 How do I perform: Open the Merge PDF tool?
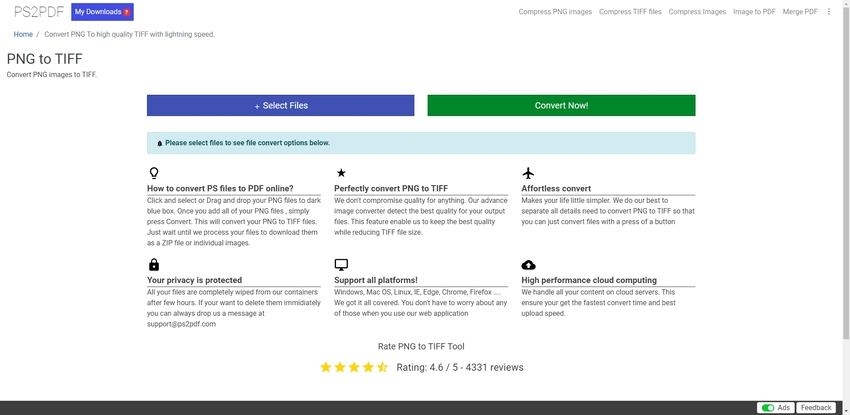800,12
